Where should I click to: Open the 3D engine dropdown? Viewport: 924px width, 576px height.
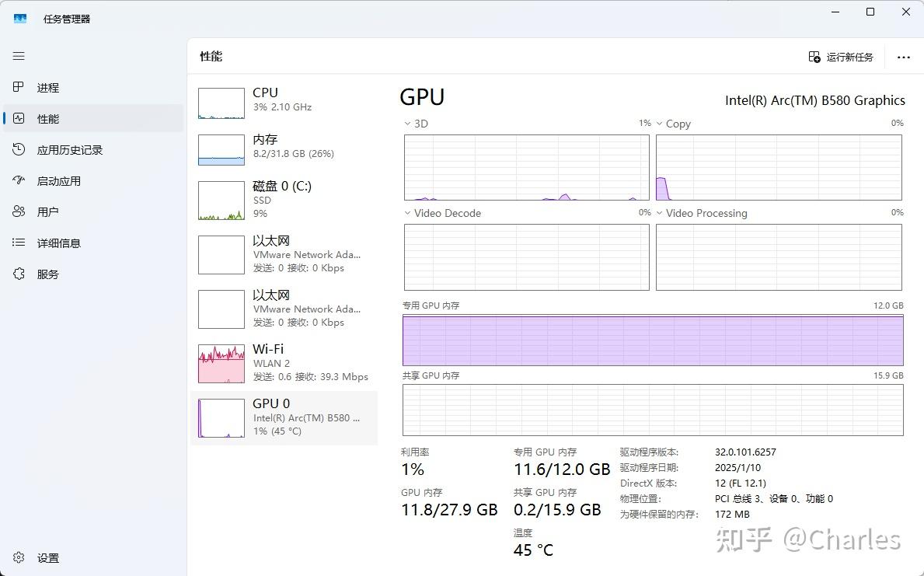point(408,123)
